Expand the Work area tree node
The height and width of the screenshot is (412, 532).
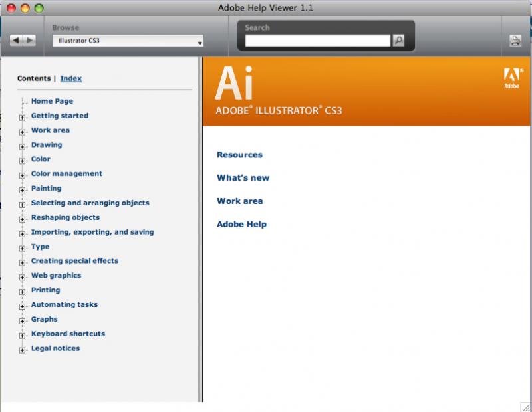(x=22, y=132)
